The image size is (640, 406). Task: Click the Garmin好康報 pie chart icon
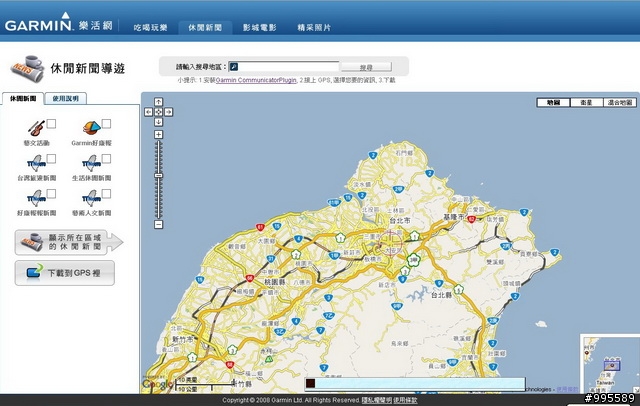(91, 128)
